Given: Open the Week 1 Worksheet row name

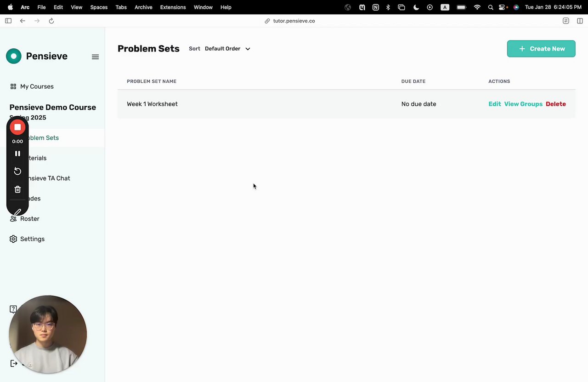Looking at the screenshot, I should (152, 104).
